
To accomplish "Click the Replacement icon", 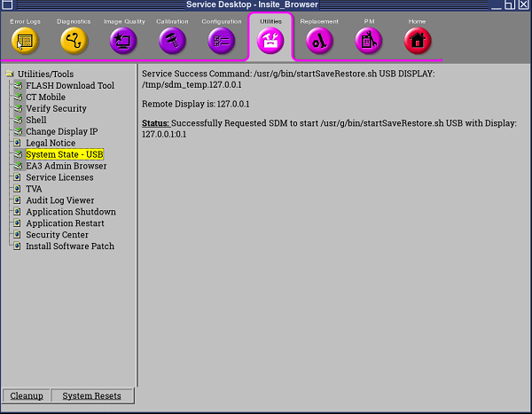I will (319, 40).
